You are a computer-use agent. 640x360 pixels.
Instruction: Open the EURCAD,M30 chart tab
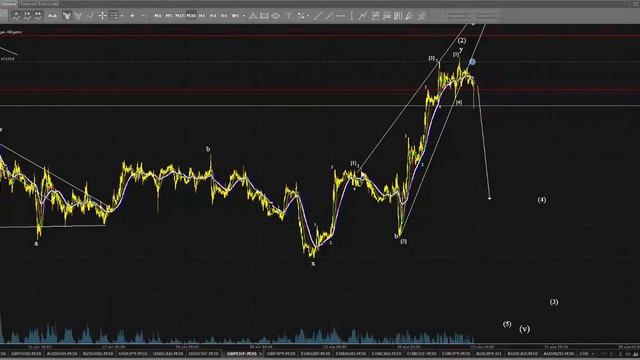tap(387, 353)
